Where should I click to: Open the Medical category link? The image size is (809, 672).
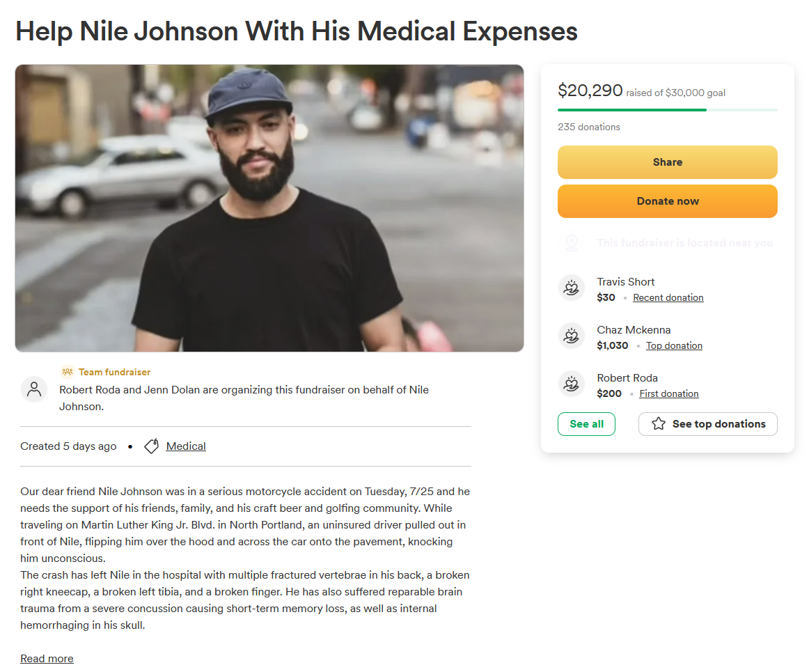(186, 446)
